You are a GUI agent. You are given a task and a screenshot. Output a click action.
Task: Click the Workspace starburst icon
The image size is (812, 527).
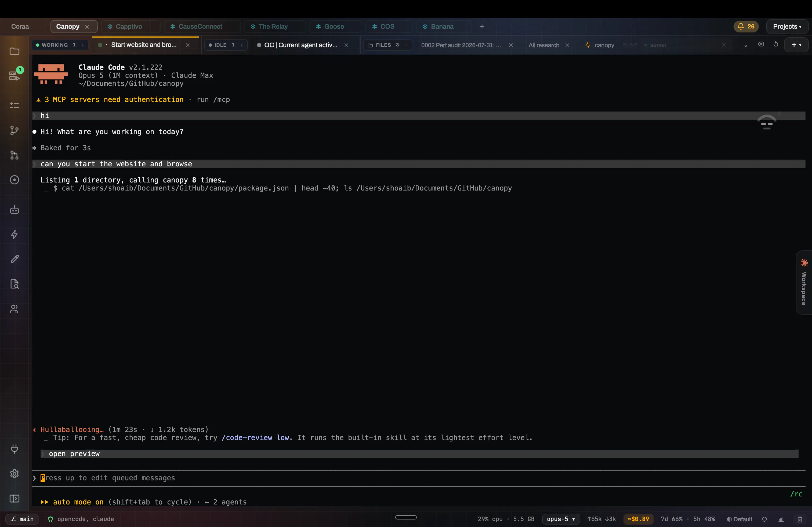coord(804,262)
